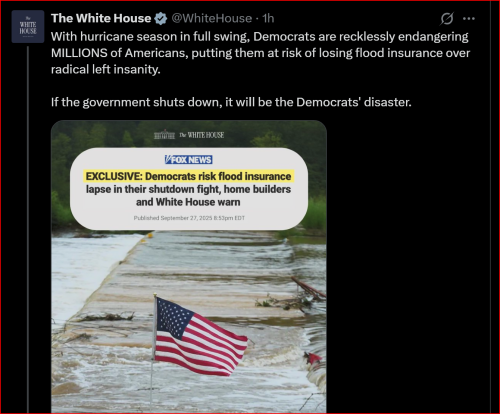Click the small red flag at photo's right
This screenshot has height=414, width=500.
(312, 359)
